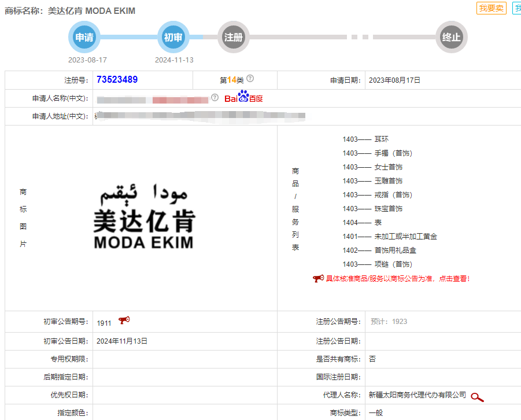Click help icon beside 第14类
The width and height of the screenshot is (521, 420).
(x=250, y=79)
